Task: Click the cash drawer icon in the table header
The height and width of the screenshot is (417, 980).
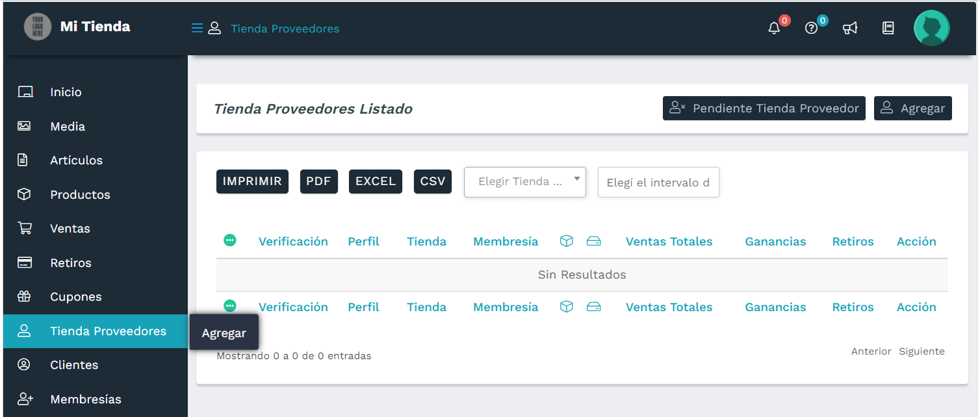Action: click(x=594, y=240)
